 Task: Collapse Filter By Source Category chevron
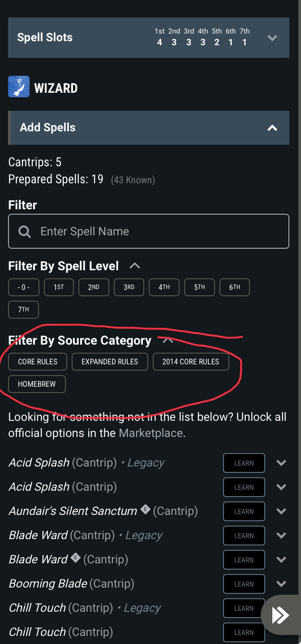pos(168,340)
